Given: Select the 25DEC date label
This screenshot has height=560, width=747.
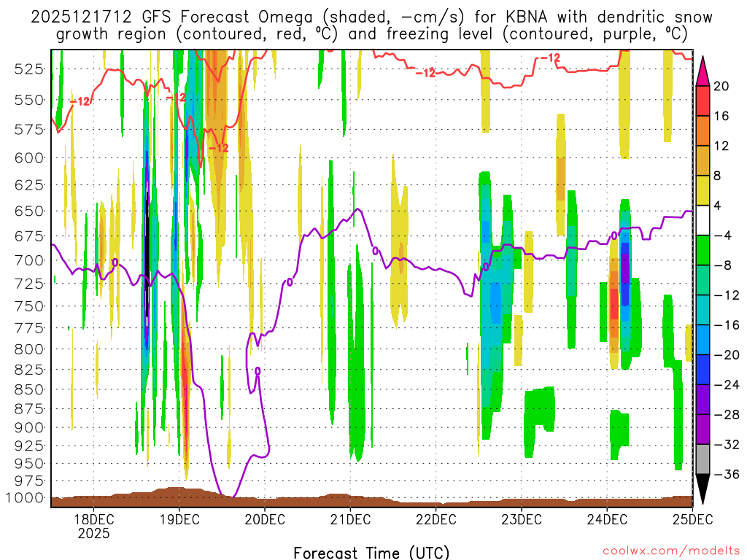Looking at the screenshot, I should pyautogui.click(x=693, y=518).
